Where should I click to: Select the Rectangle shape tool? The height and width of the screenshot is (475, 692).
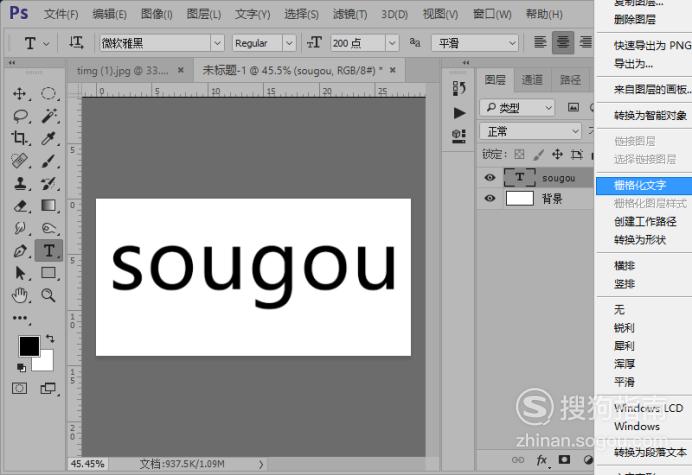coord(49,273)
